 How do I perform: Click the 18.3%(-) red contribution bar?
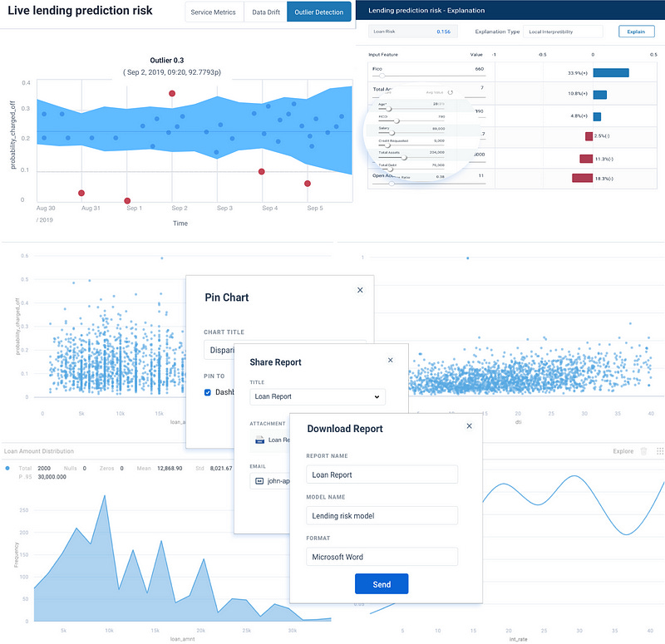(x=583, y=178)
